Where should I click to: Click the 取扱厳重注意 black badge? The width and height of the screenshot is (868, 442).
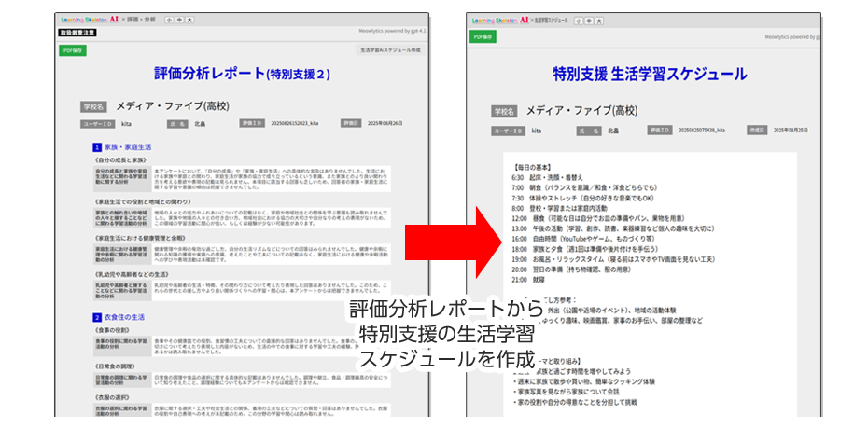tap(76, 32)
